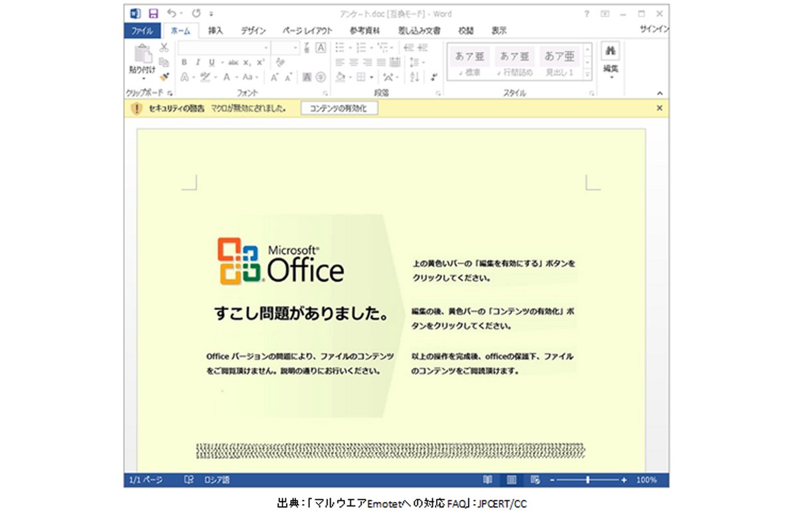
Task: Click the Cut scissors icon
Action: [x=164, y=48]
